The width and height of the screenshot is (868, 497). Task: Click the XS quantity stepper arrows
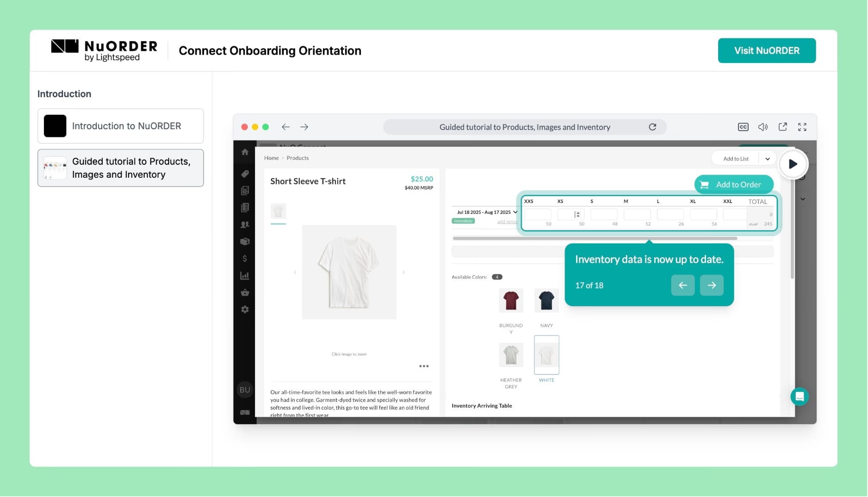[x=577, y=214]
